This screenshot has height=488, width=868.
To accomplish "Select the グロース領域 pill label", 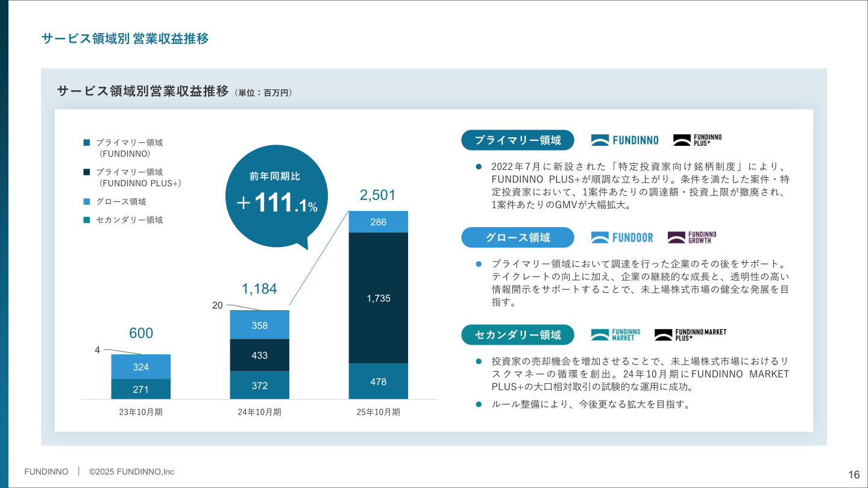I will 518,237.
